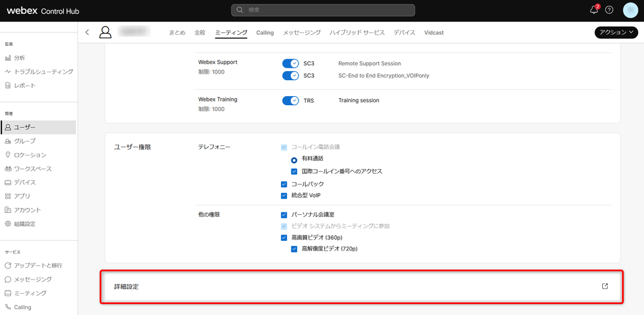Select the 有料通話 radio button
The height and width of the screenshot is (315, 644).
294,160
